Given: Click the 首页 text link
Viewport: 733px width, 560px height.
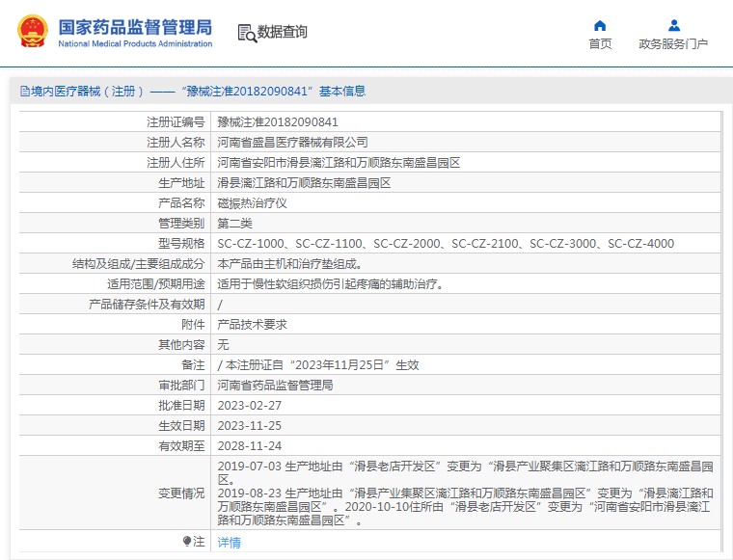Looking at the screenshot, I should pos(600,44).
